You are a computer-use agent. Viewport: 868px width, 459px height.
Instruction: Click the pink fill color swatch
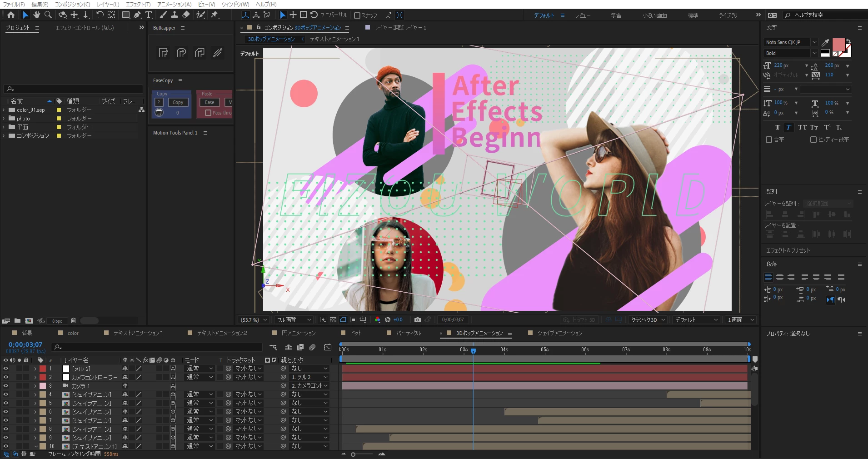click(838, 45)
